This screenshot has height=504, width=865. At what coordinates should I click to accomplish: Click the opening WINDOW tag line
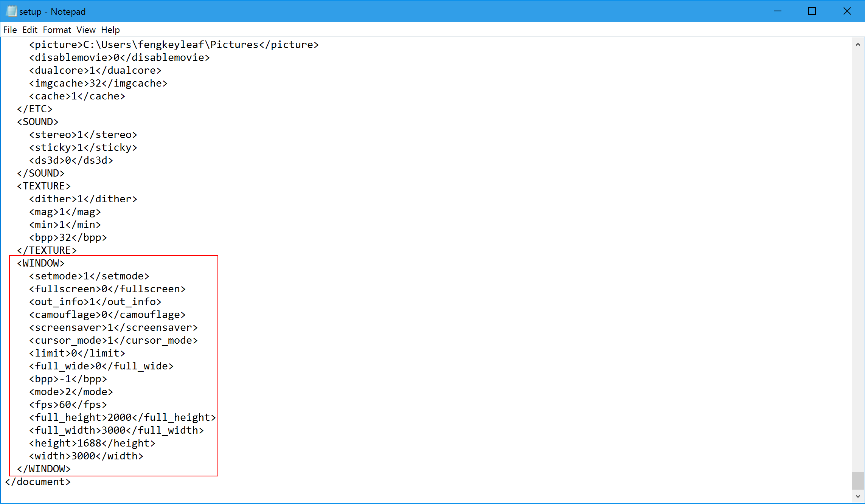(41, 263)
